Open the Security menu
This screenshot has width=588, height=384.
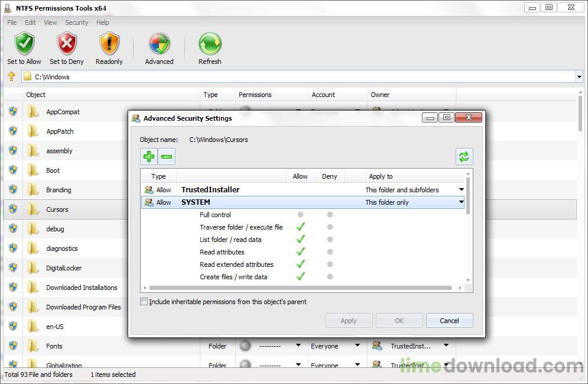click(x=76, y=22)
